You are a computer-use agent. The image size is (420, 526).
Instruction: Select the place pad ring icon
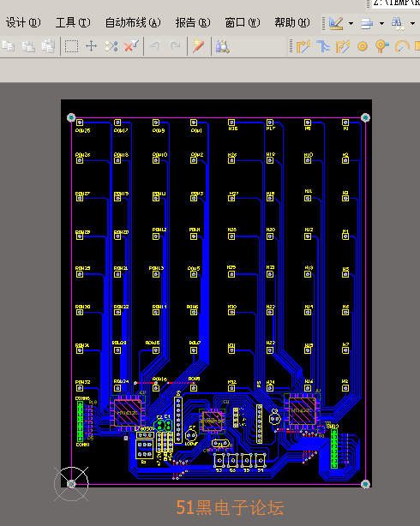click(363, 46)
